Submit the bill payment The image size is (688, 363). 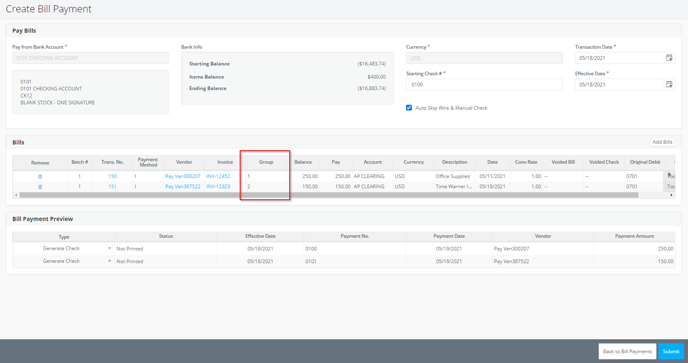(x=671, y=351)
